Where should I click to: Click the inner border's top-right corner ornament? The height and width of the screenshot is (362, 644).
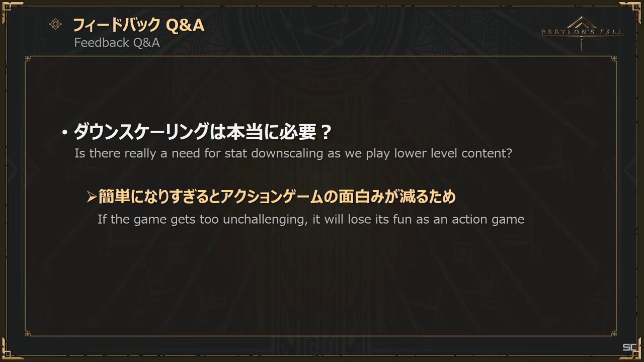614,59
